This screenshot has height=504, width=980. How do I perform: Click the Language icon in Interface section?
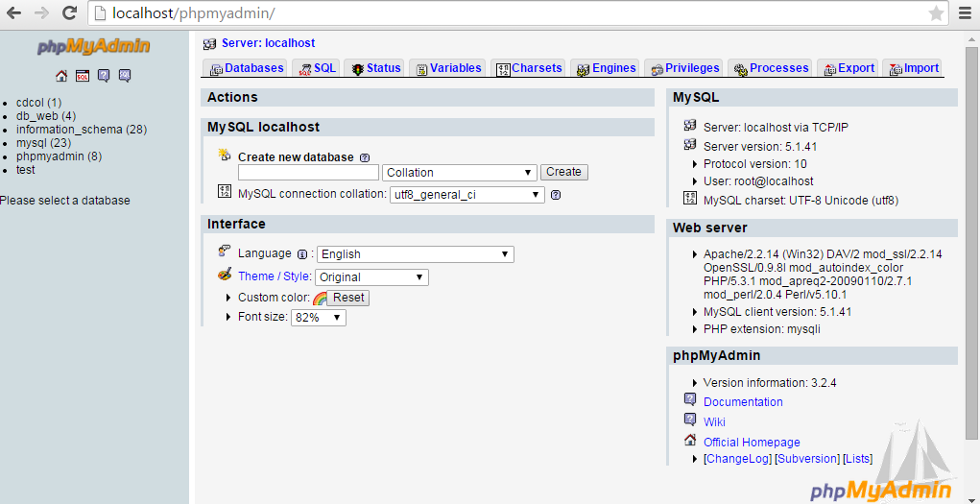tap(225, 252)
